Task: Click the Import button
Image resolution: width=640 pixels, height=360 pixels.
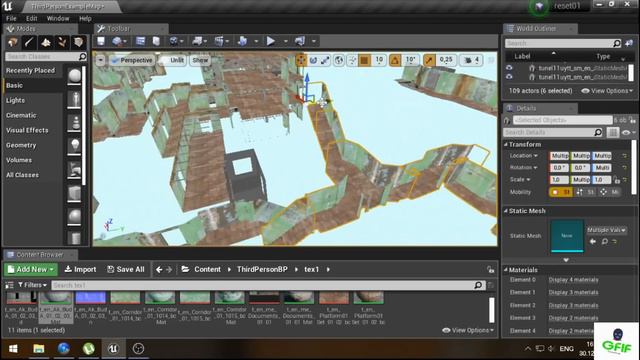Action: [x=80, y=269]
